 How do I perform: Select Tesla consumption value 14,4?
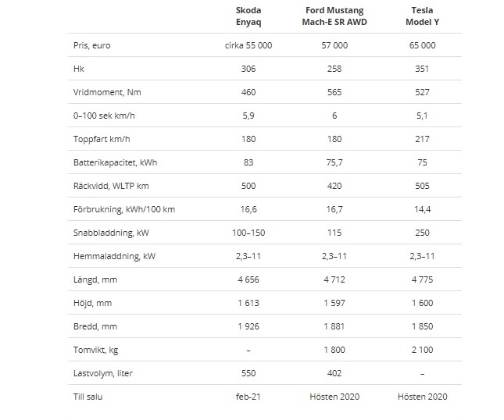pyautogui.click(x=422, y=209)
